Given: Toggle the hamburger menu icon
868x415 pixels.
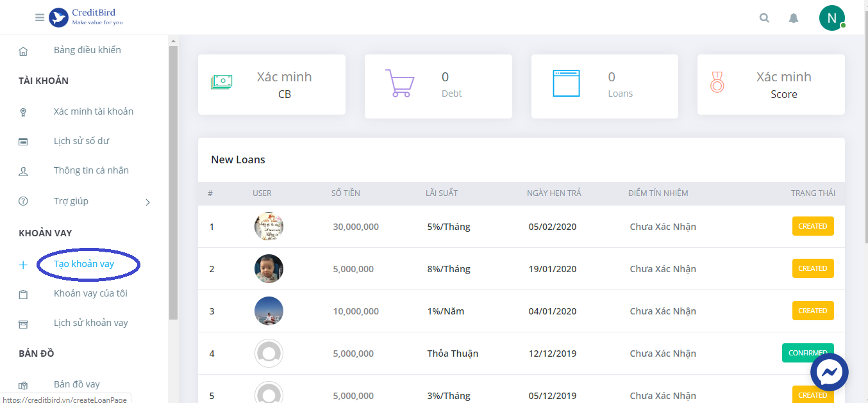Looking at the screenshot, I should coord(40,18).
